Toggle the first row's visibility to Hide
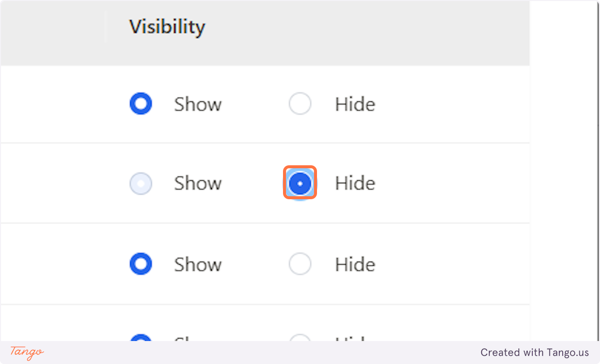Image resolution: width=600 pixels, height=364 pixels. 300,103
